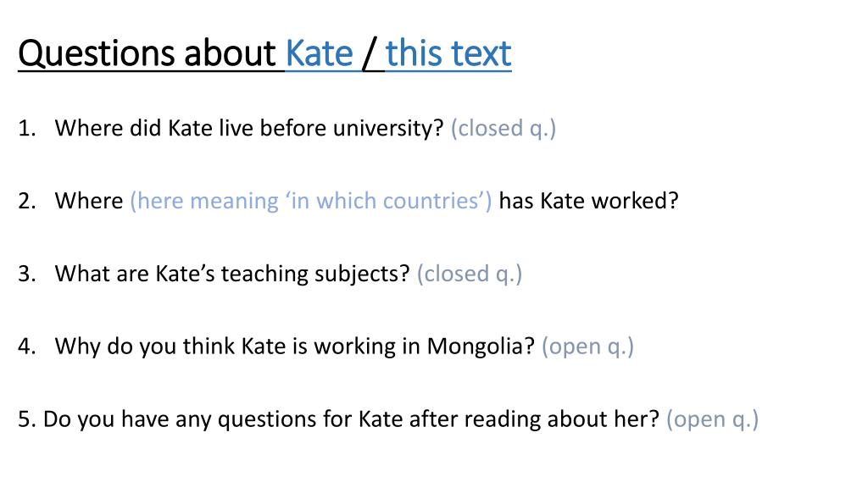Viewport: 868px width, 488px height.
Task: Select question 1 about living before university
Action: [x=249, y=129]
